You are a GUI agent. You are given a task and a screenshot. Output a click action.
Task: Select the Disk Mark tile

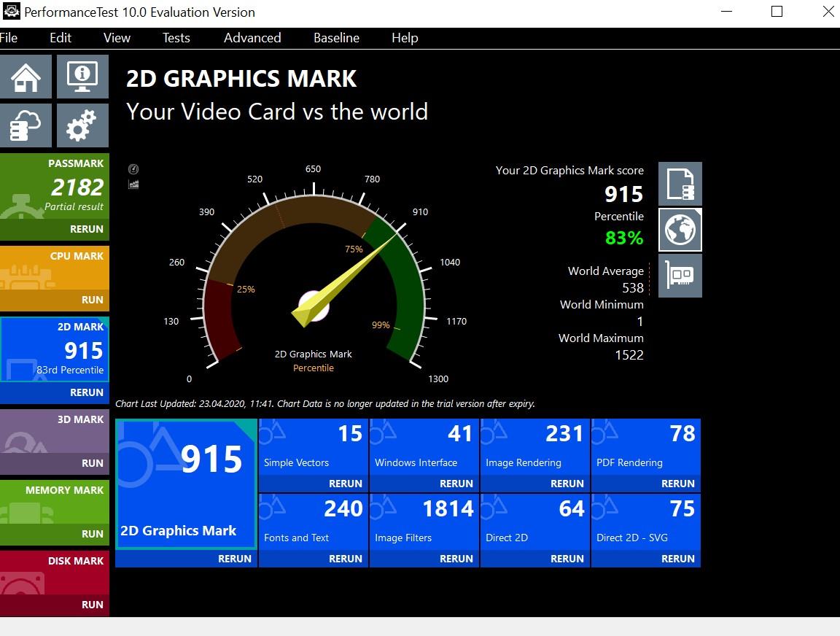click(x=55, y=573)
